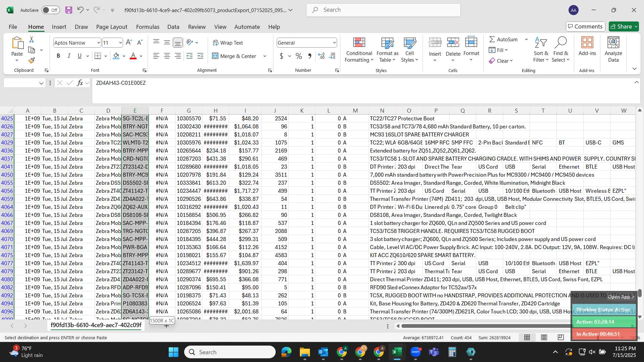Click AutoSum button

pyautogui.click(x=503, y=39)
